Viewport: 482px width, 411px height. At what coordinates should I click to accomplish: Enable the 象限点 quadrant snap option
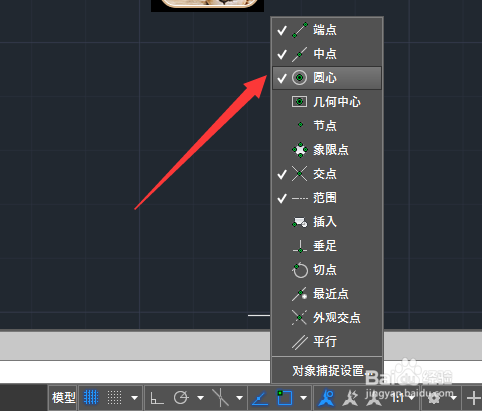(x=327, y=150)
